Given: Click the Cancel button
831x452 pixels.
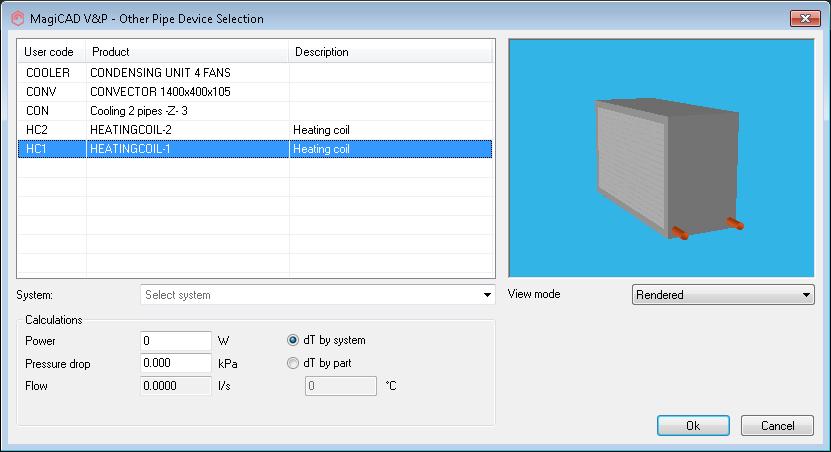Looking at the screenshot, I should point(777,426).
